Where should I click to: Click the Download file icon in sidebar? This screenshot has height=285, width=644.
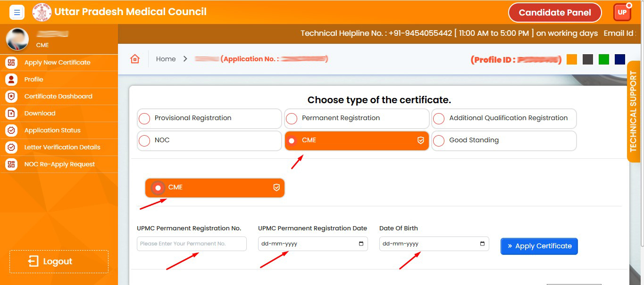(x=11, y=114)
